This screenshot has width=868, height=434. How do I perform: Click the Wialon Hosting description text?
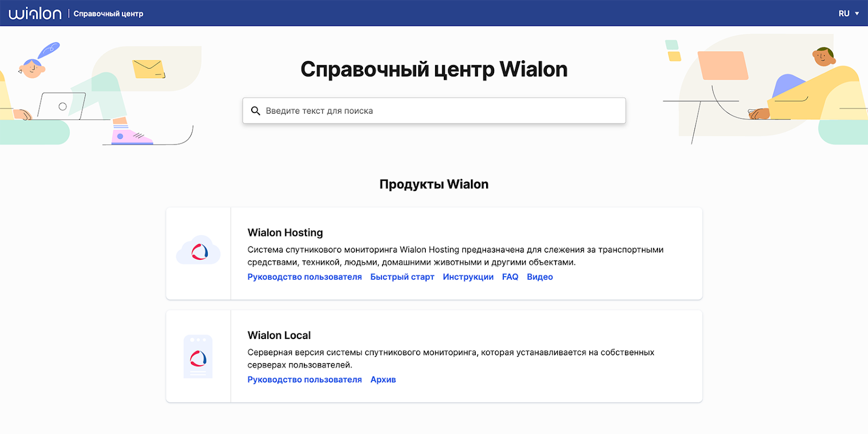(x=456, y=256)
